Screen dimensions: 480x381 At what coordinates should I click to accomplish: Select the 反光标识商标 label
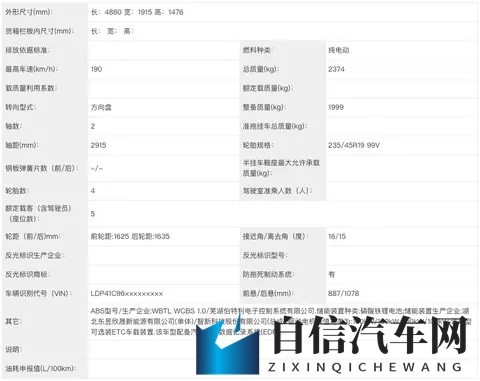(x=28, y=275)
